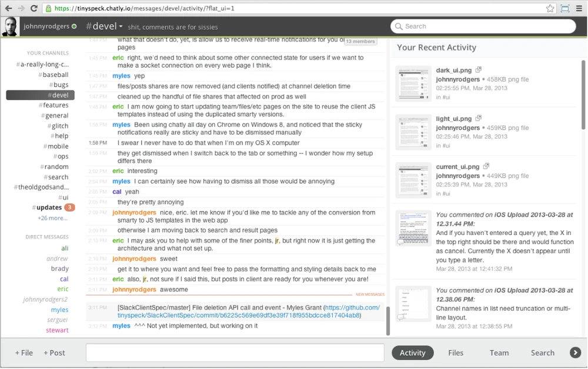Open the #glitch channel
Screen dimensions: 588x369
pos(58,126)
